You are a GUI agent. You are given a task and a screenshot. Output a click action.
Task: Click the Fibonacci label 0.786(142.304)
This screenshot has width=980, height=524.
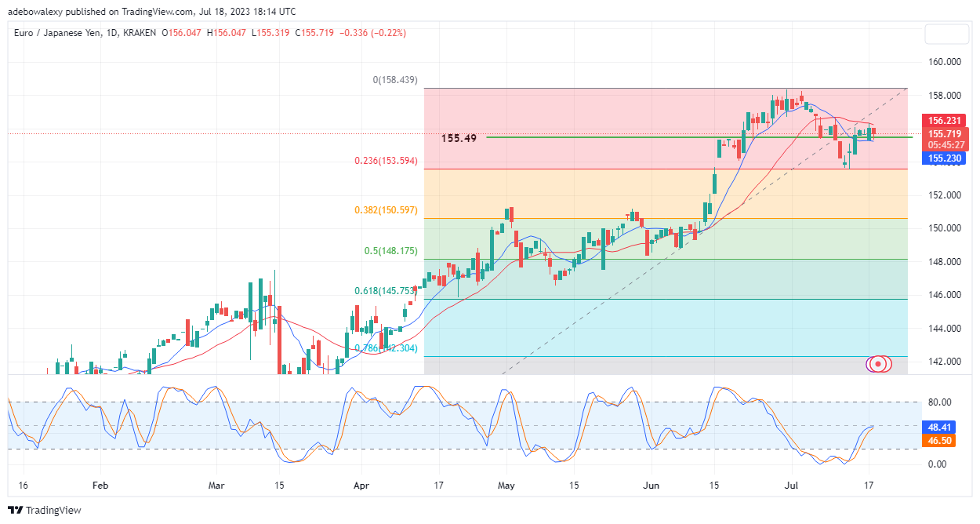tap(385, 348)
